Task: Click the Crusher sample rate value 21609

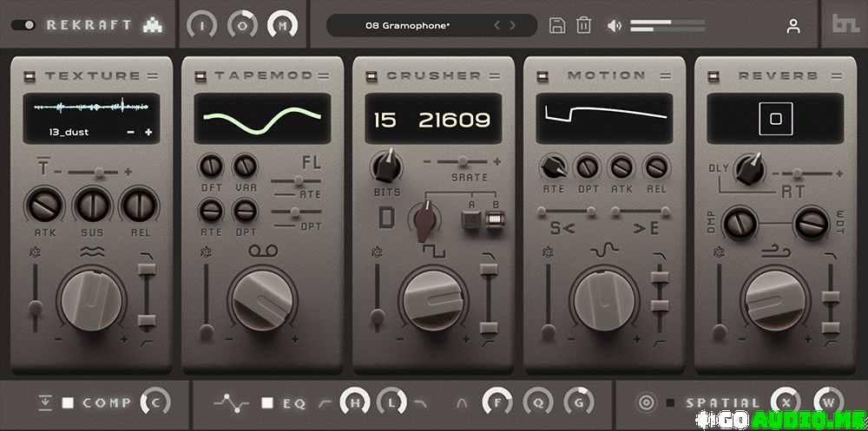Action: coord(454,120)
